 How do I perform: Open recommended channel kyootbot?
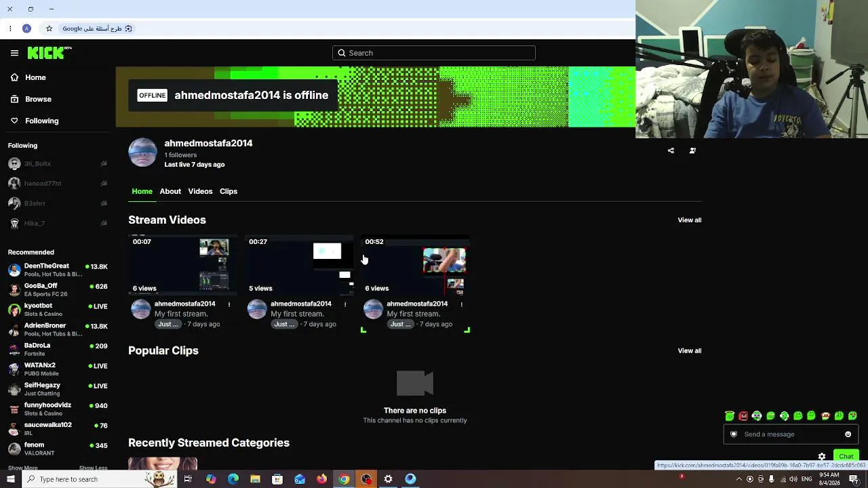point(58,310)
